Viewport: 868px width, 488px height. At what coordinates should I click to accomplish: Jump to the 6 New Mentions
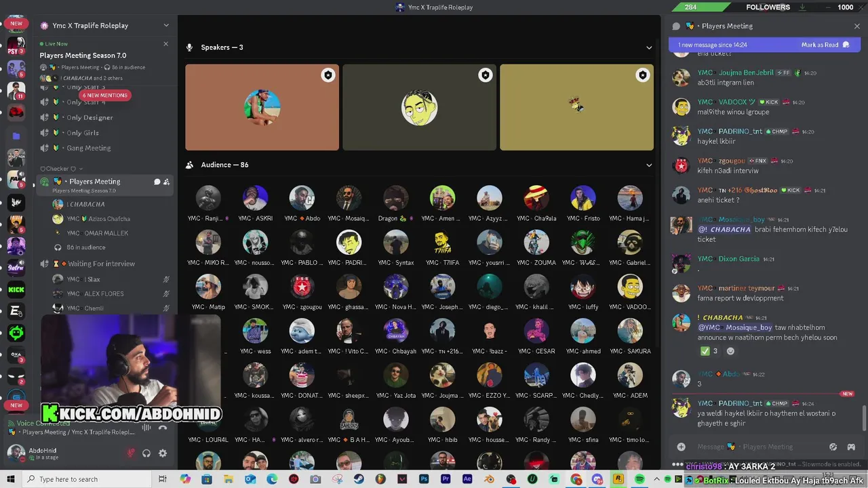tap(105, 96)
